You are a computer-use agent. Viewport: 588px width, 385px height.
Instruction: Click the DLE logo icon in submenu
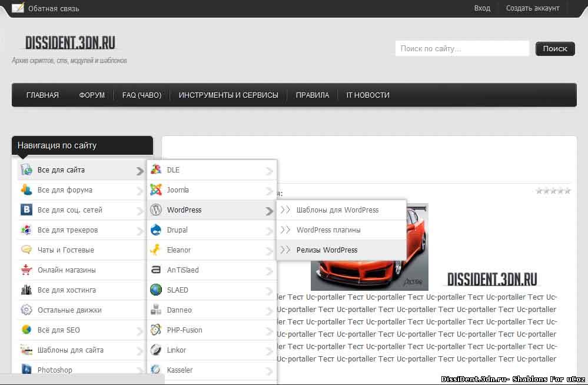coord(155,170)
